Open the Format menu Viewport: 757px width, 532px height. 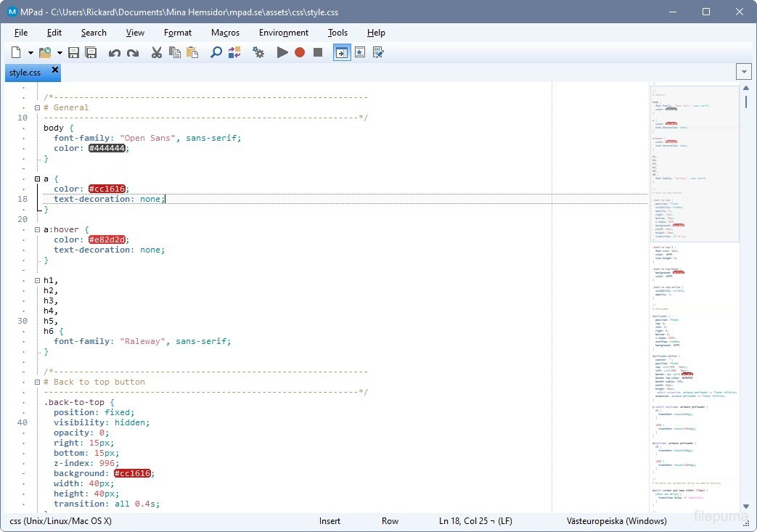(x=178, y=33)
